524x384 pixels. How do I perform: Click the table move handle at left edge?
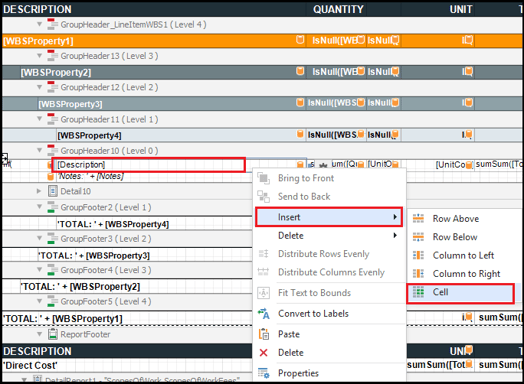(x=5, y=159)
